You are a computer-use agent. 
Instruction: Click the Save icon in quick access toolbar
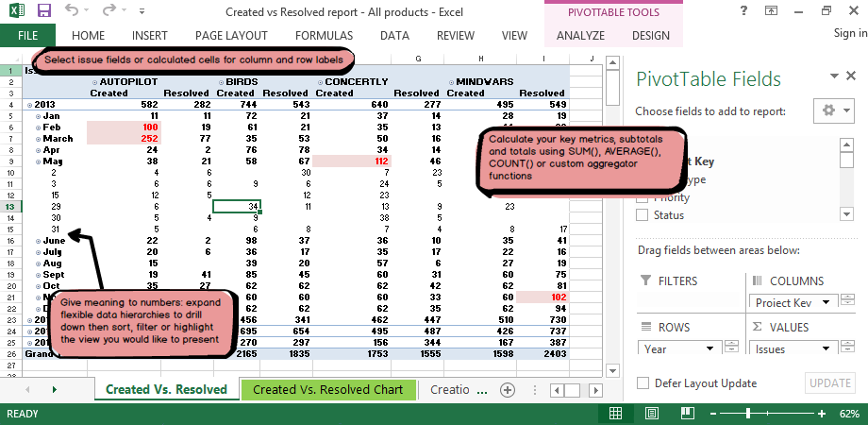44,10
